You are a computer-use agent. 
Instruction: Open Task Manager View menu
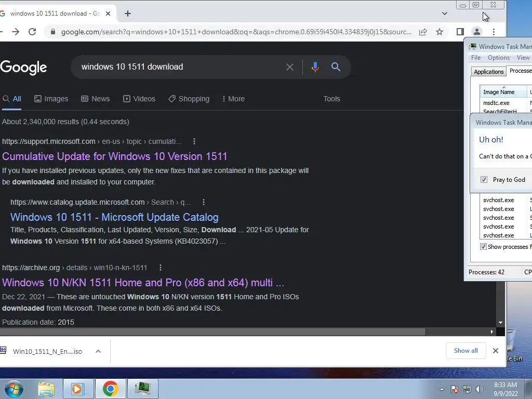523,58
